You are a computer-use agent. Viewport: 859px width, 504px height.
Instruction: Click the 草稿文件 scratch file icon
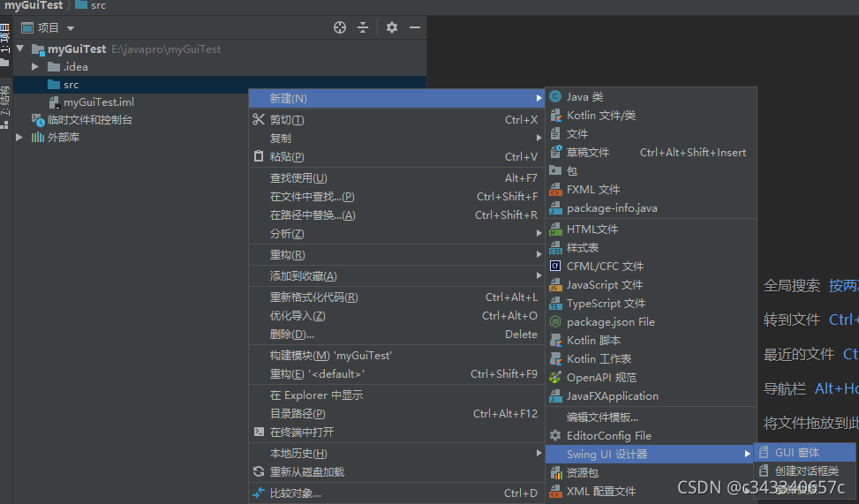click(555, 153)
